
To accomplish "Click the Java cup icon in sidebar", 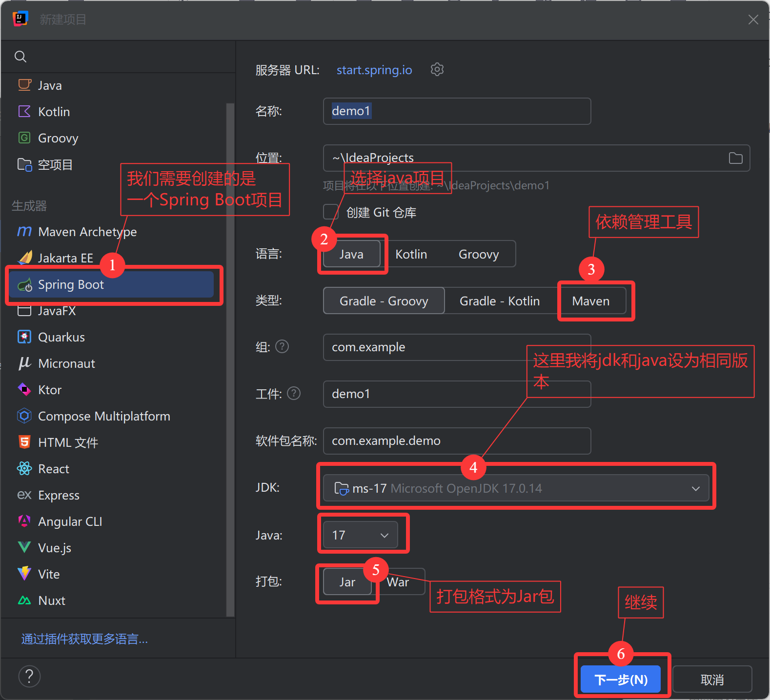I will tap(24, 85).
